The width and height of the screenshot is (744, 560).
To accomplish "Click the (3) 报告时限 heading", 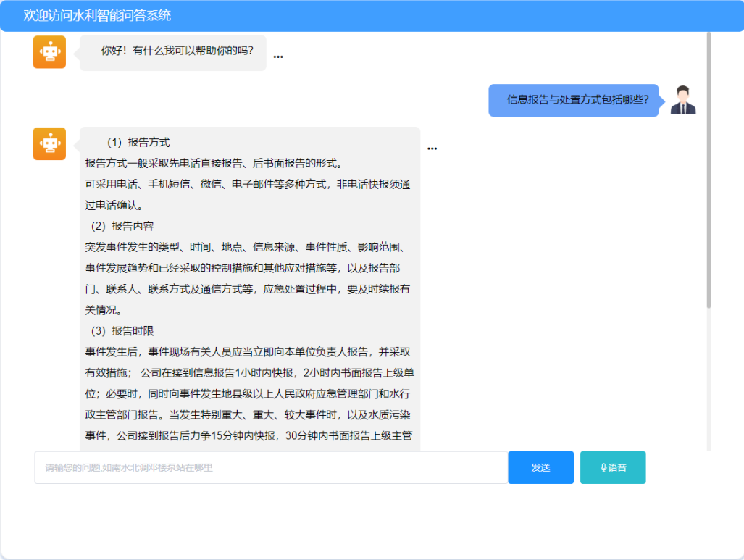I will tap(122, 330).
